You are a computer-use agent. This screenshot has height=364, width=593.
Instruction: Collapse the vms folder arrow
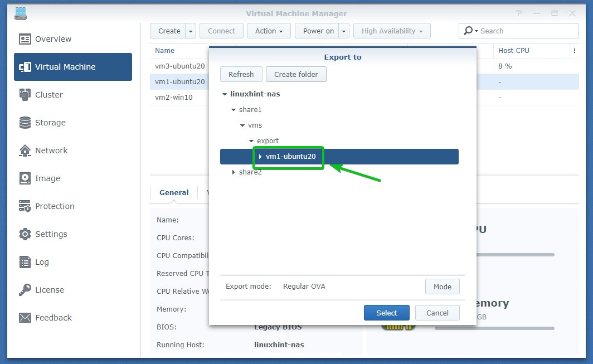[x=242, y=125]
